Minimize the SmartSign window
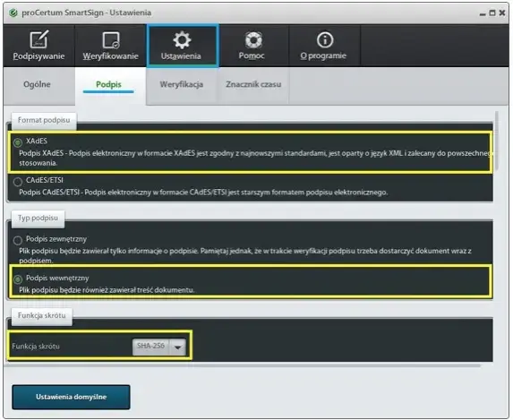The width and height of the screenshot is (513, 420). click(483, 13)
